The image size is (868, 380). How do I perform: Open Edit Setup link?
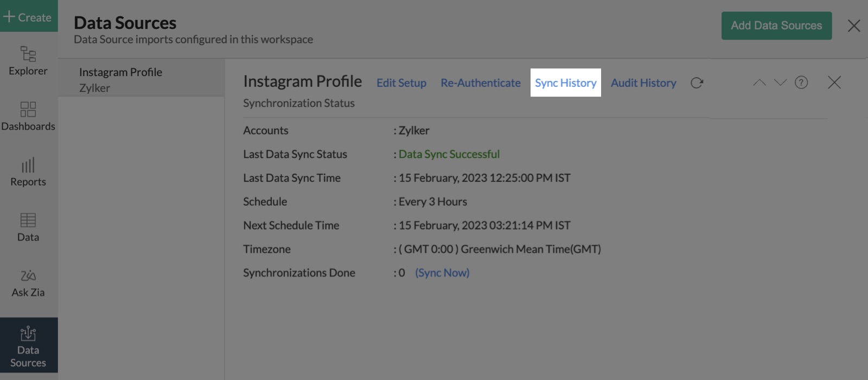pyautogui.click(x=401, y=83)
